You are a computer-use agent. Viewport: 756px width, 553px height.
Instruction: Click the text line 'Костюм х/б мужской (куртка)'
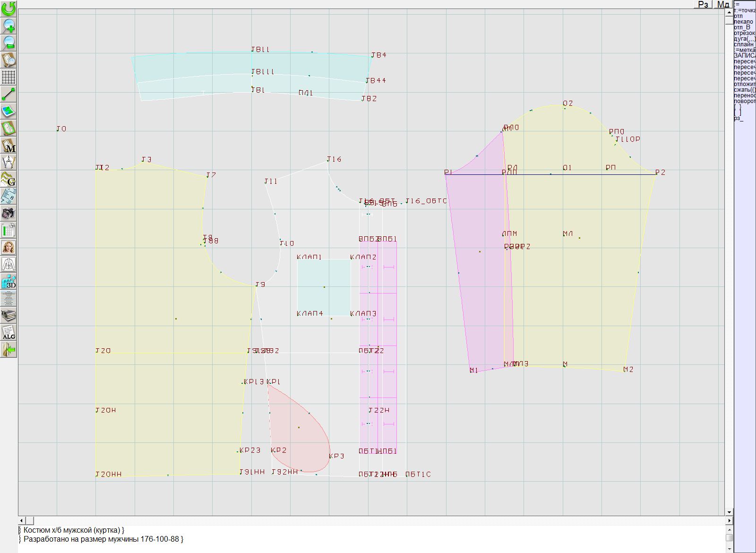[73, 530]
